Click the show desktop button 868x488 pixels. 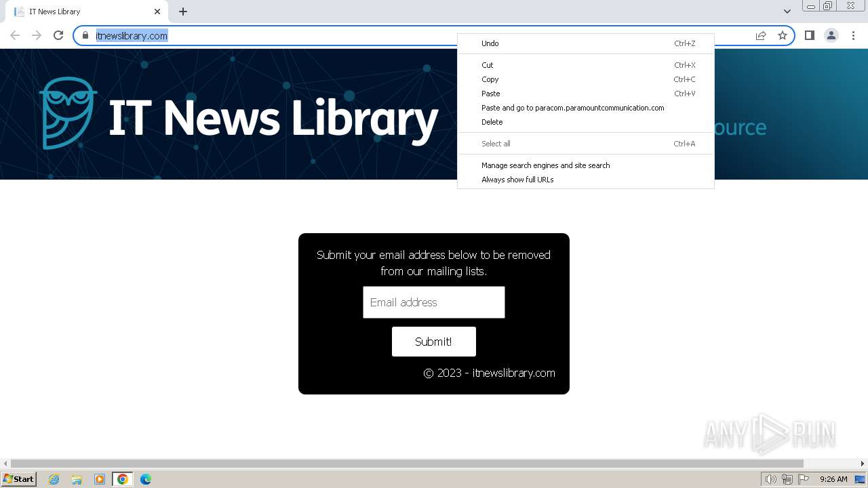(860, 479)
